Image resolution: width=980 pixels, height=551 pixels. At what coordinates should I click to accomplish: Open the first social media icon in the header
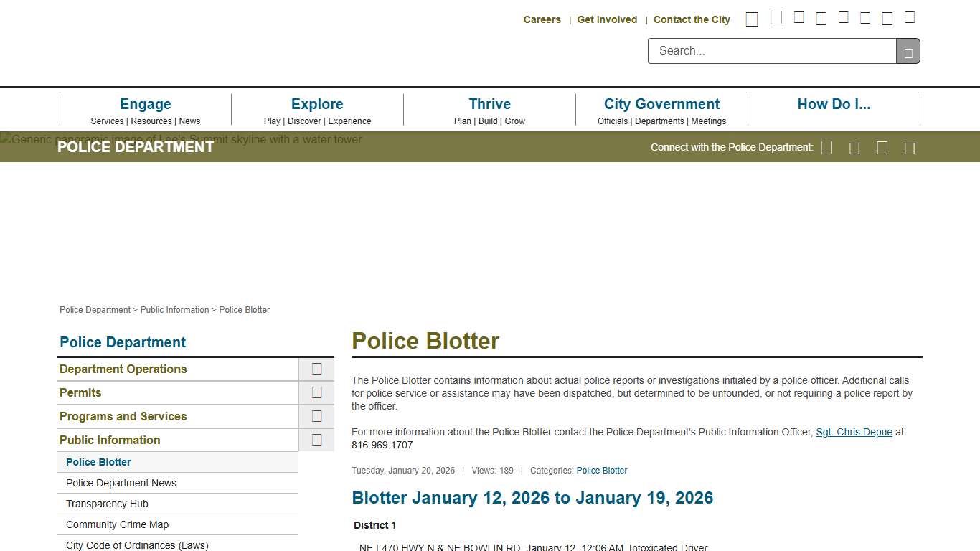click(752, 18)
